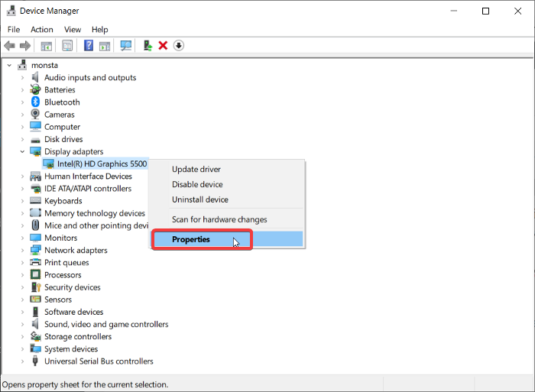Click the red X Uninstall device icon

click(x=163, y=45)
